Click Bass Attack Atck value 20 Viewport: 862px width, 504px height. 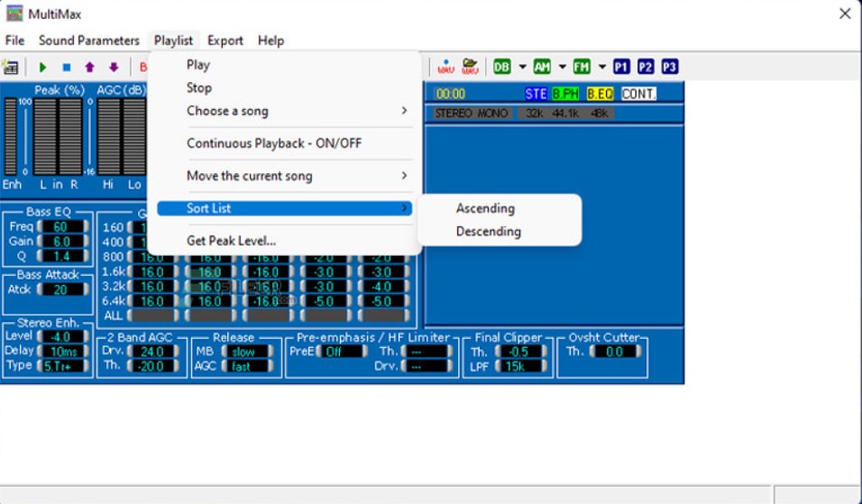tap(62, 289)
